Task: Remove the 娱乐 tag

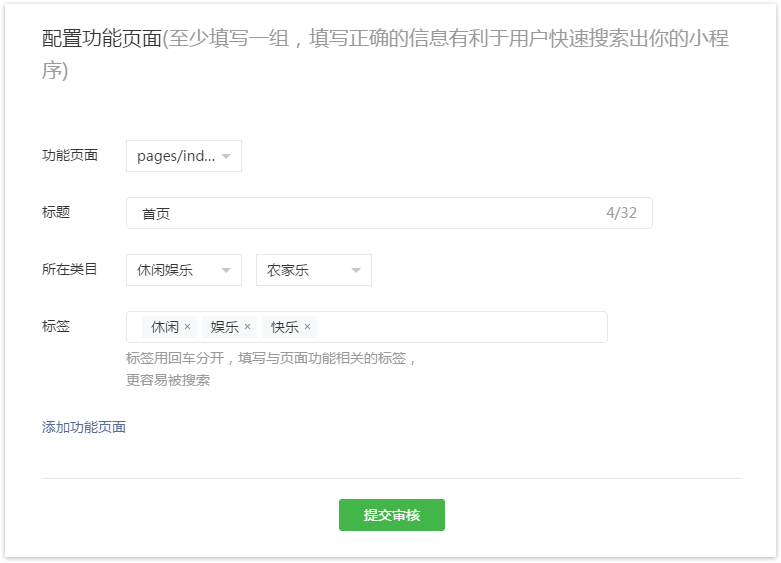Action: point(247,327)
